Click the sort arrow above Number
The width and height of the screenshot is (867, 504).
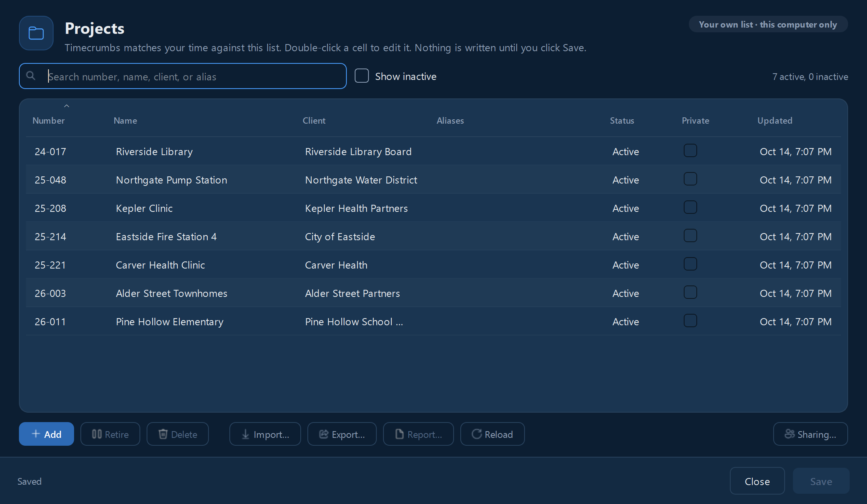67,106
